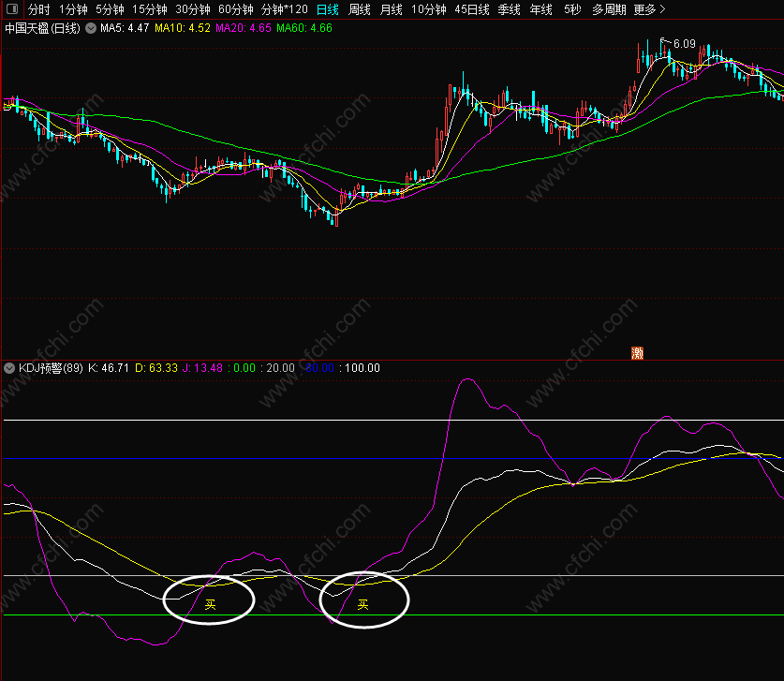The width and height of the screenshot is (784, 681).
Task: Select the 5分钟 period tab
Action: pos(111,9)
